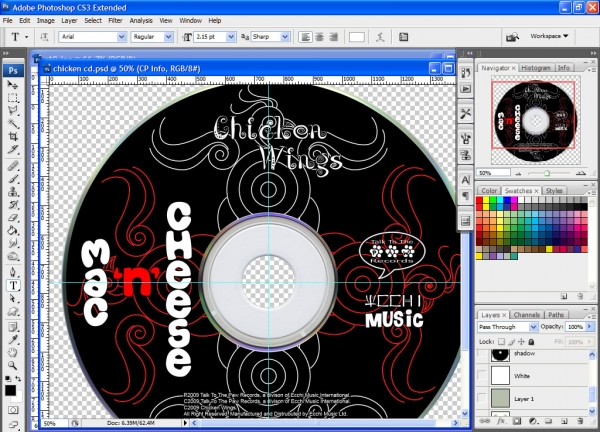This screenshot has width=600, height=432.
Task: Select the Rectangular Marquee tool
Action: click(x=13, y=97)
